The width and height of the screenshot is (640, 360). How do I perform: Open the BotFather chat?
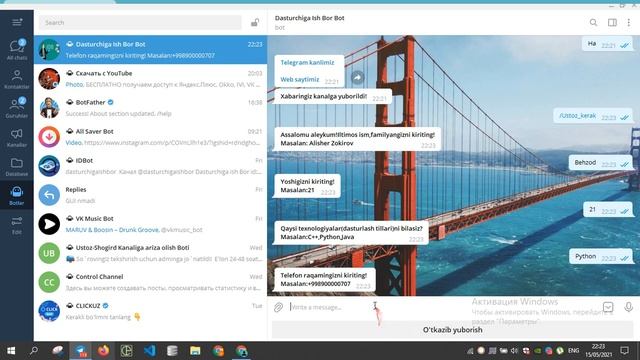point(150,108)
